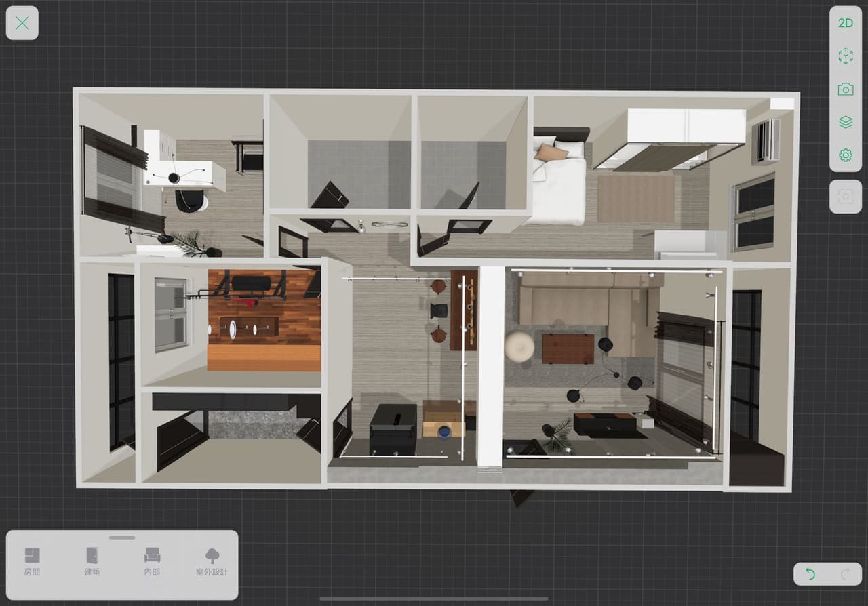Select the wooden coffee table
The height and width of the screenshot is (606, 868).
click(568, 348)
